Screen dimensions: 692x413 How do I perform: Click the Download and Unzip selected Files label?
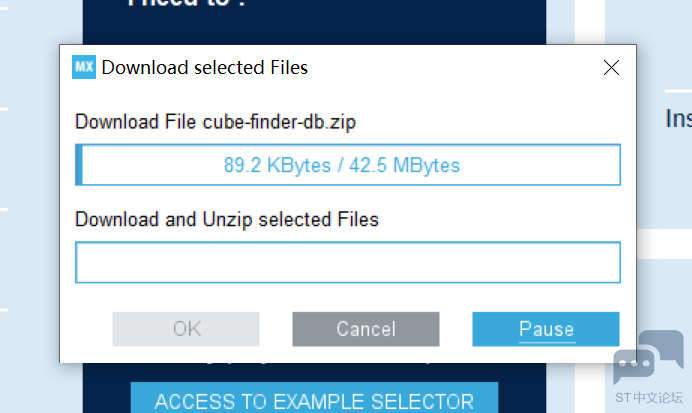pos(227,219)
